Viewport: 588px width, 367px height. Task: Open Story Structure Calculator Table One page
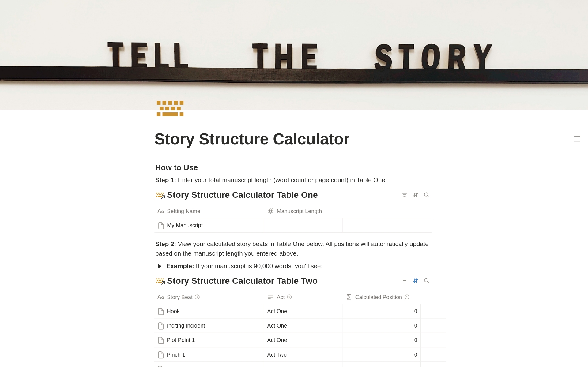point(242,195)
